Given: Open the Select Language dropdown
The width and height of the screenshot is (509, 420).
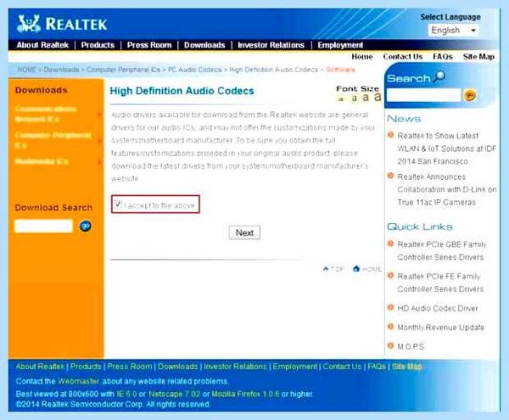Looking at the screenshot, I should pos(454,31).
